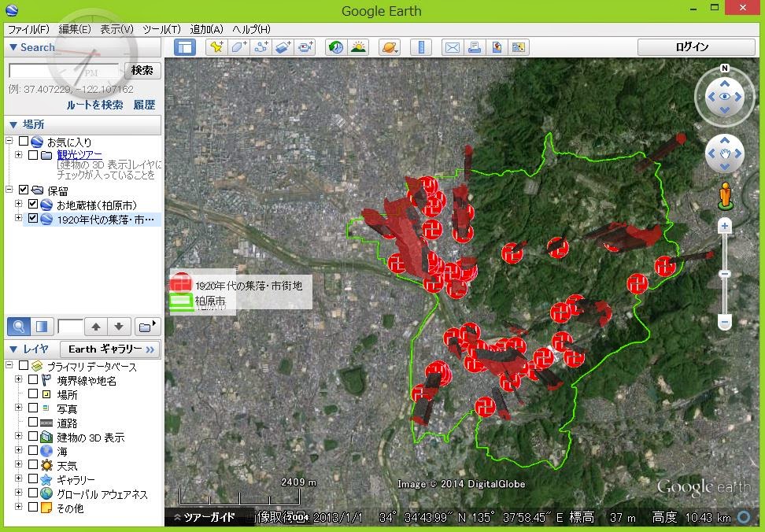The image size is (765, 532).
Task: Click the add folder icon button
Action: point(146,327)
